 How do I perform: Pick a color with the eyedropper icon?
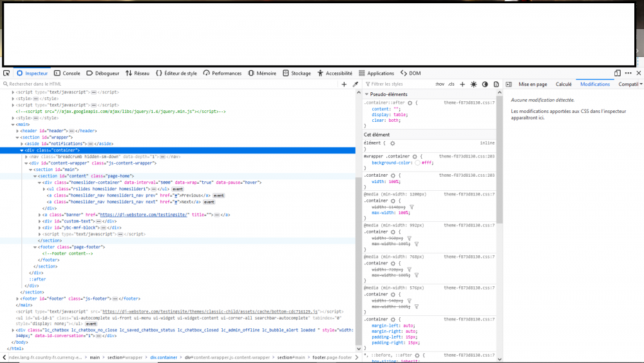(355, 84)
